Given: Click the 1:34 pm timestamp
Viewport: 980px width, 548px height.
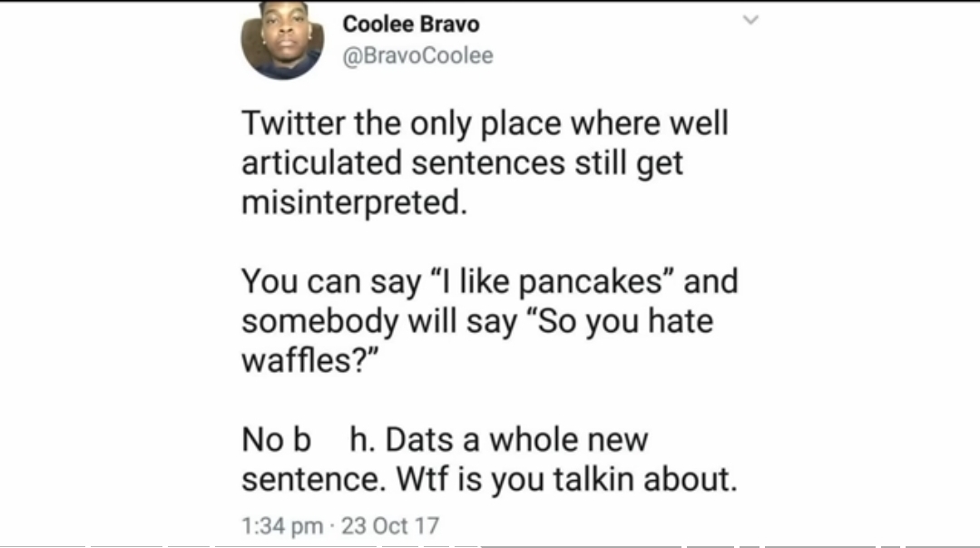Looking at the screenshot, I should coord(281,524).
